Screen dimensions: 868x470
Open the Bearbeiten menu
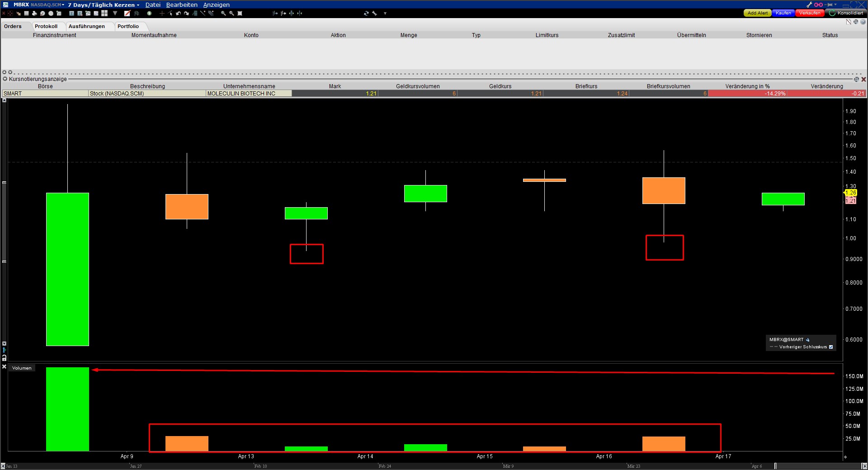click(x=182, y=5)
